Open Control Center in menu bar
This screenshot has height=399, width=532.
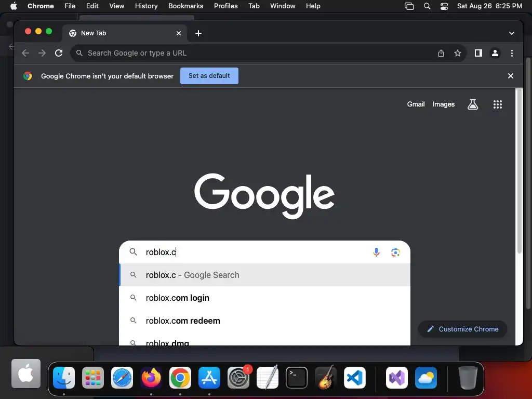444,6
